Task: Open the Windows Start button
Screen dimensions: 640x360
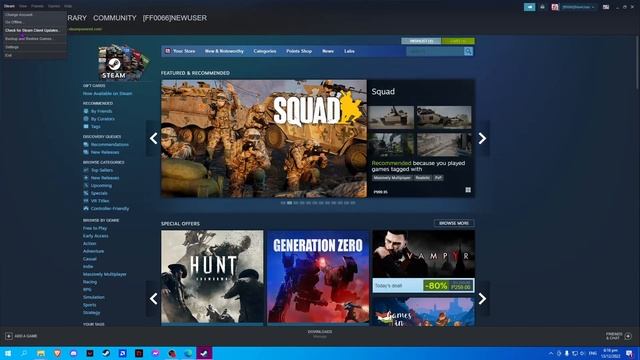Action: [8, 353]
